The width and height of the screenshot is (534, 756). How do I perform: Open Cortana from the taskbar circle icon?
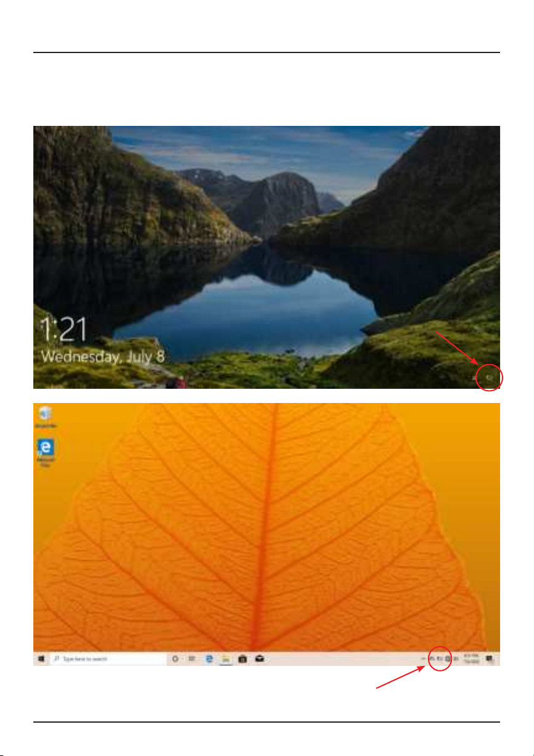[175, 659]
